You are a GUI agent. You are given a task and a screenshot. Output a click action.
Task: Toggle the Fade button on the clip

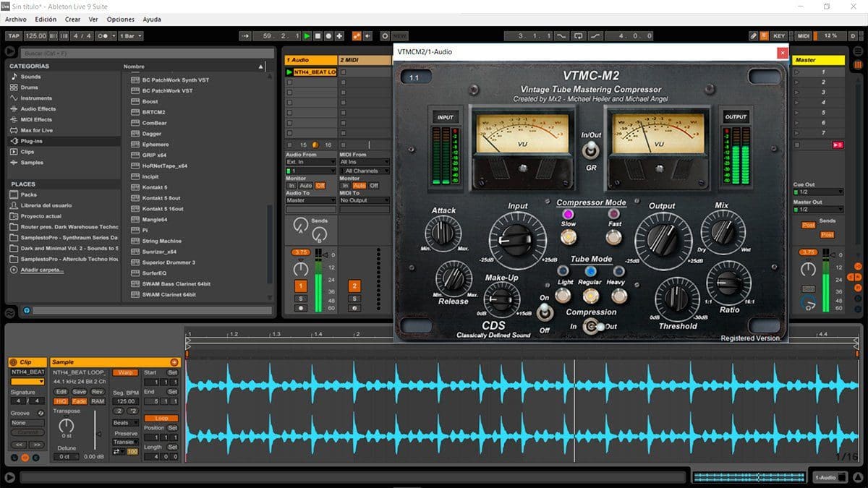coord(79,401)
